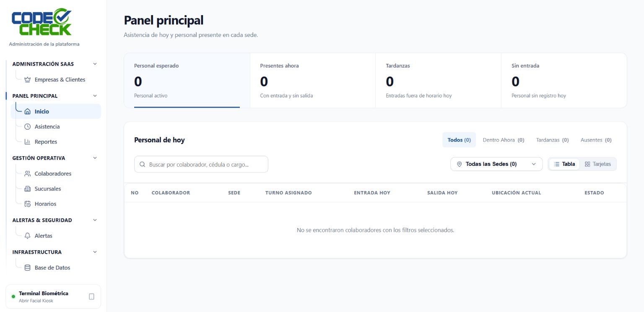Click the grid icon on Tarjetas view button
Image resolution: width=644 pixels, height=312 pixels.
pyautogui.click(x=587, y=164)
